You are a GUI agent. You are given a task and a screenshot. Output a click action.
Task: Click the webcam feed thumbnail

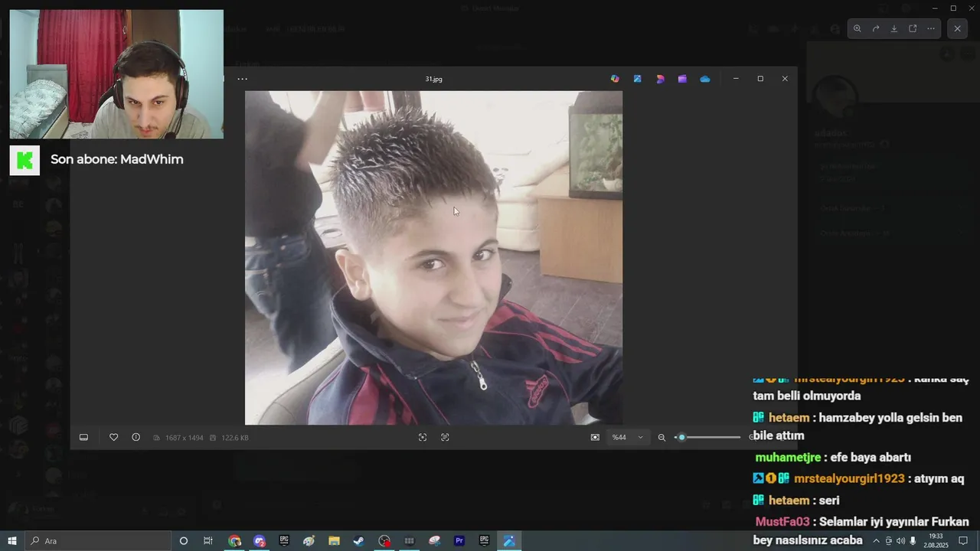tap(116, 74)
